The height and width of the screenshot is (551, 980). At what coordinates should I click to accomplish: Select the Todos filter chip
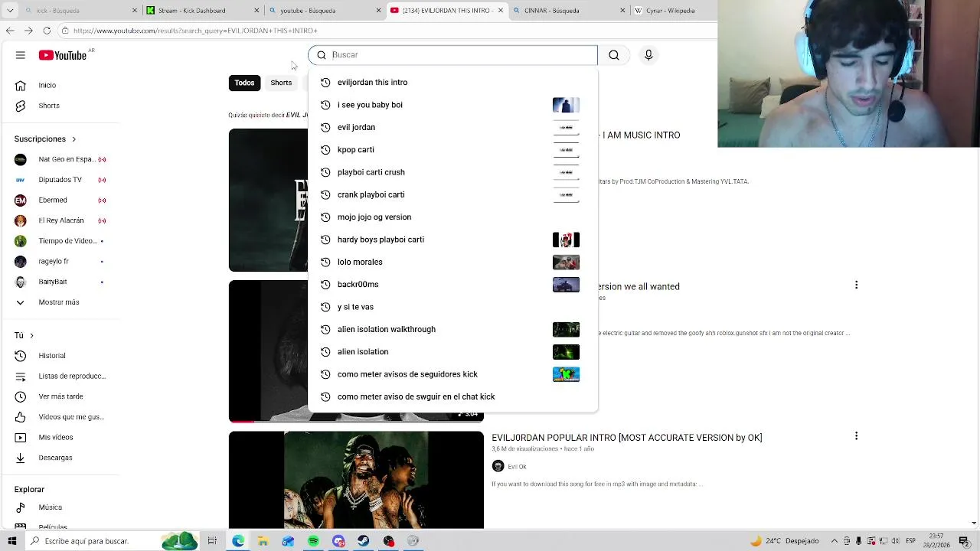tap(244, 83)
